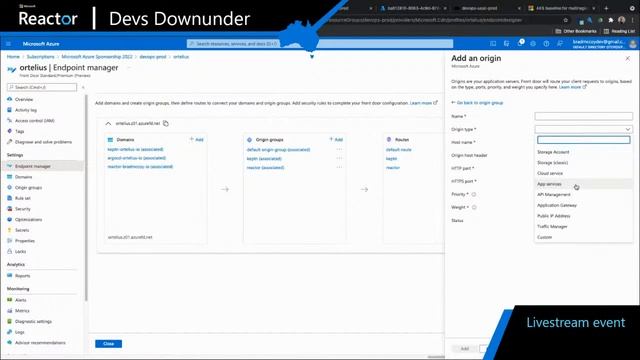Screen dimensions: 640x360
Task: Open default-origin-group in Origin groups
Action: click(x=278, y=150)
